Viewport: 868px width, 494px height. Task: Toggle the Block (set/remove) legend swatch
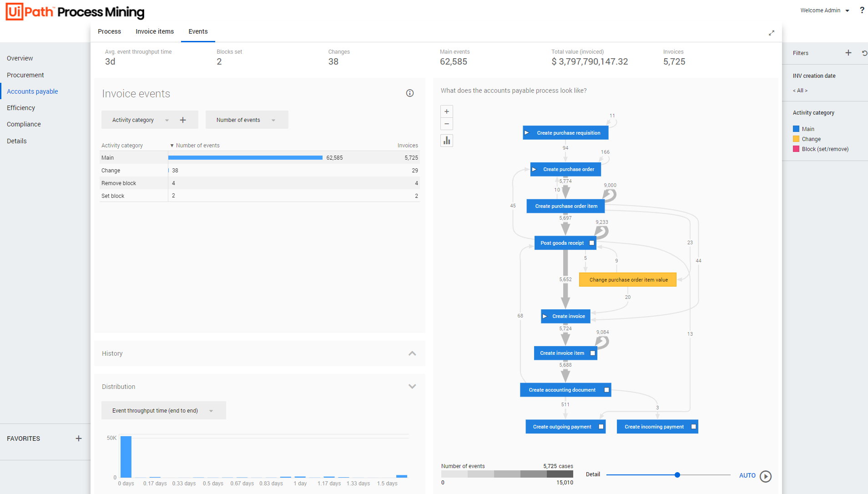(x=796, y=149)
